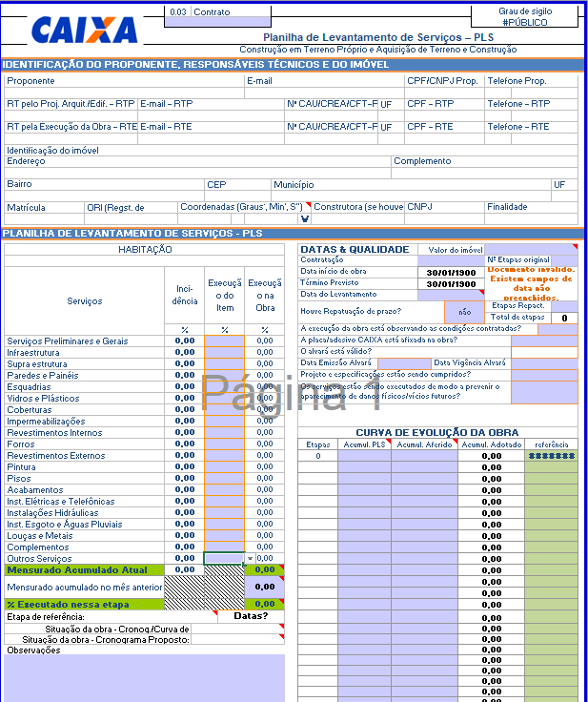Click the Data Vigência Alvará input cell
Viewport: 588px width, 702px height.
tap(544, 363)
